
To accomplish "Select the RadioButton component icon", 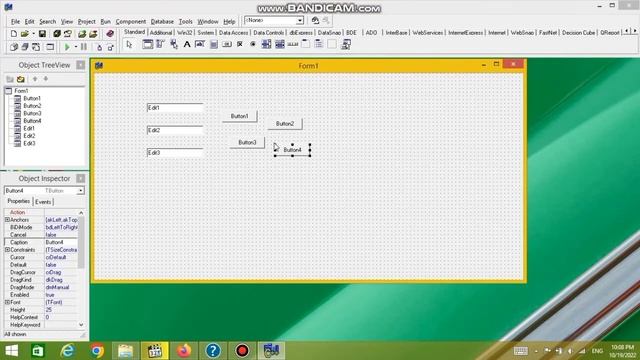I will [253, 44].
